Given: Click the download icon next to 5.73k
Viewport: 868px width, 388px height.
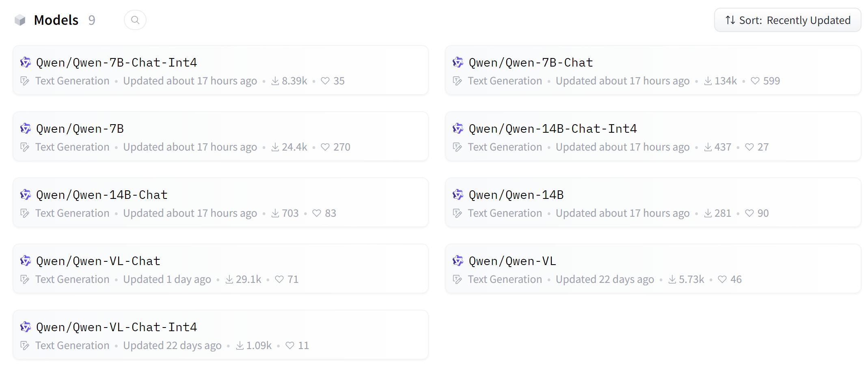Looking at the screenshot, I should point(672,280).
